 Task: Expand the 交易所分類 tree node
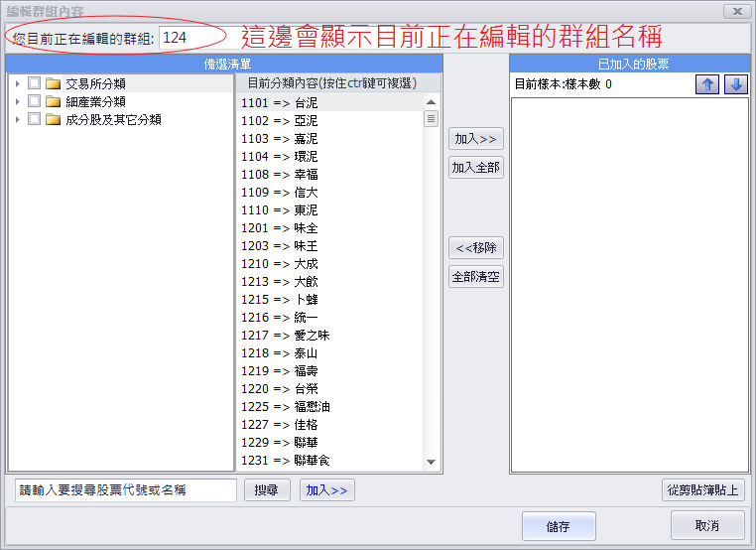pos(17,83)
